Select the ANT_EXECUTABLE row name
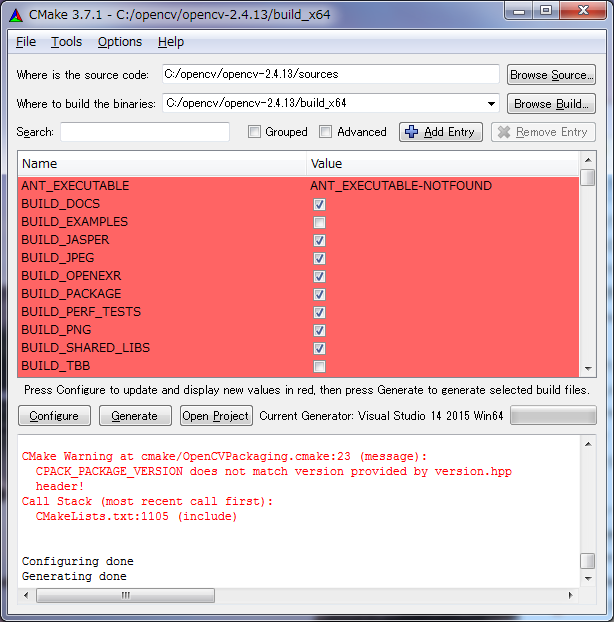614x622 pixels. tap(75, 186)
